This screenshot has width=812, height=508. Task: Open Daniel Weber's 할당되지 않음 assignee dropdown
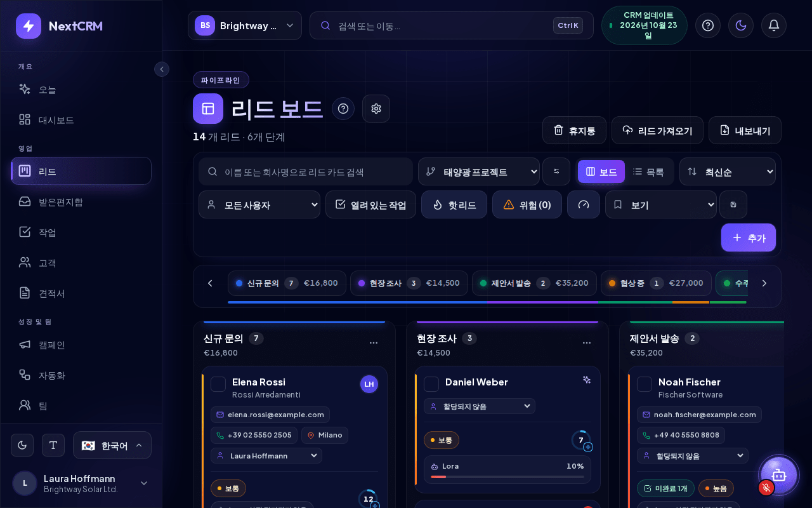tap(480, 406)
